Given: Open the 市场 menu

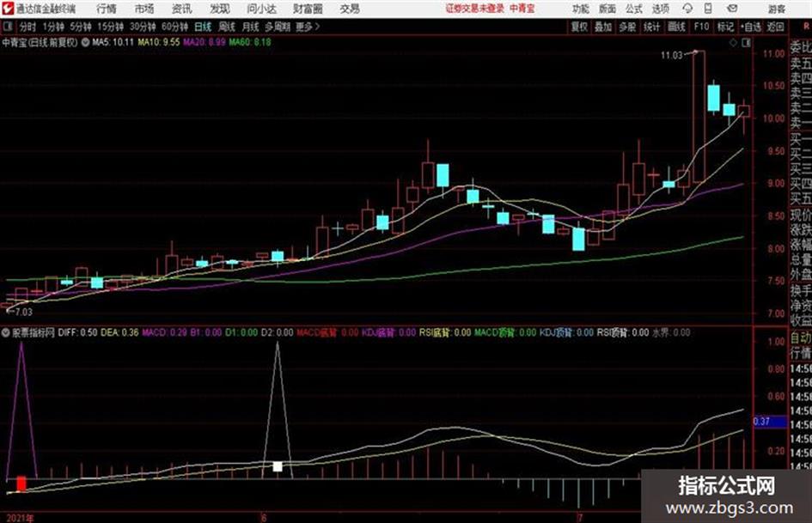Looking at the screenshot, I should tap(144, 9).
